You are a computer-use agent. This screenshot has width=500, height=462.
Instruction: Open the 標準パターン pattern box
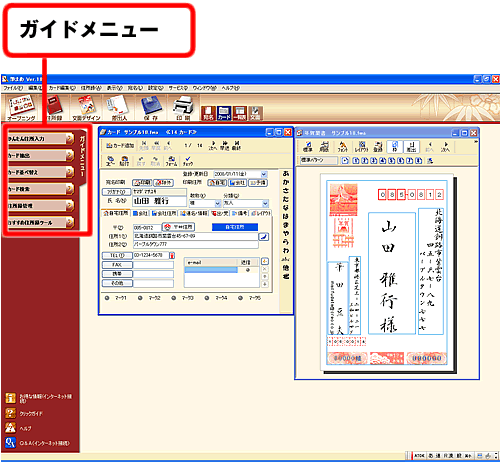[319, 160]
